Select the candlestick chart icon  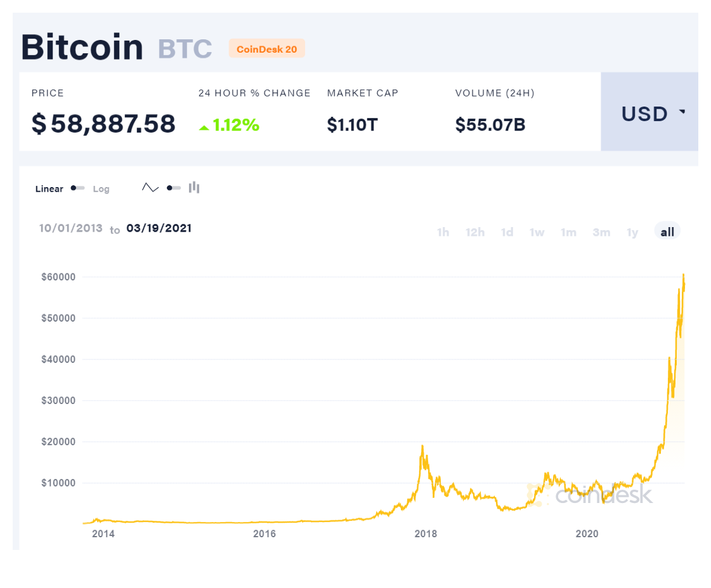[x=194, y=187]
